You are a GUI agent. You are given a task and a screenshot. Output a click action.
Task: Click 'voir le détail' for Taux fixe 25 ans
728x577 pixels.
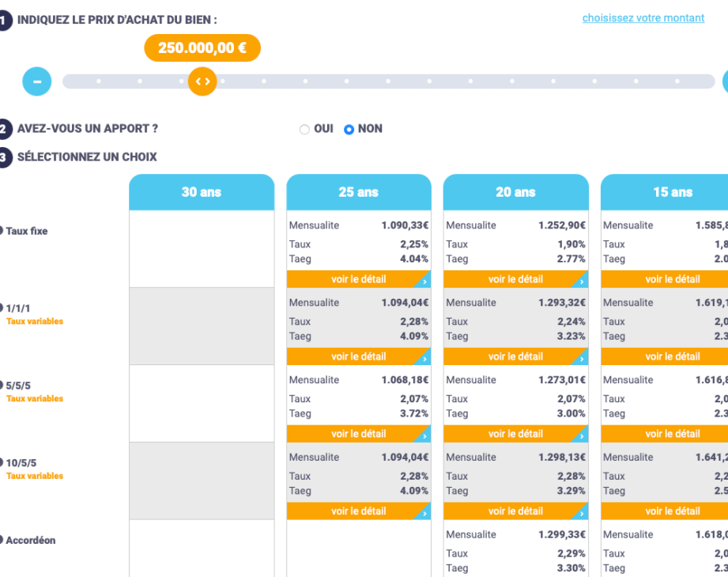(358, 279)
